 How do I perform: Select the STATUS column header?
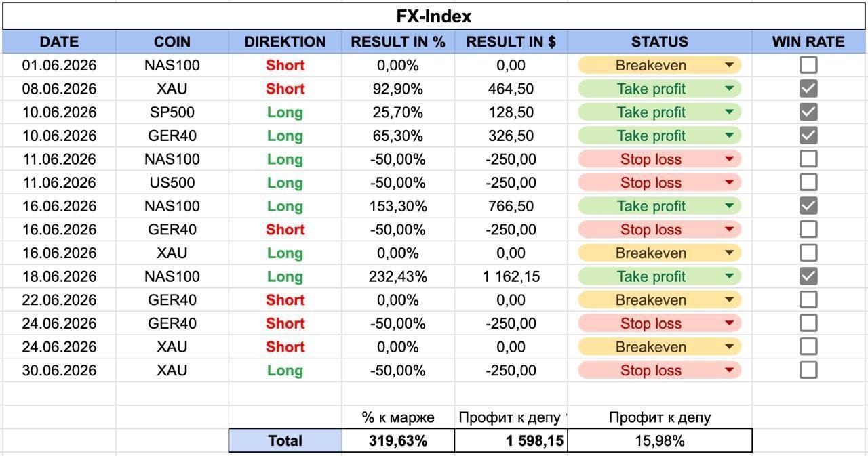coord(660,42)
